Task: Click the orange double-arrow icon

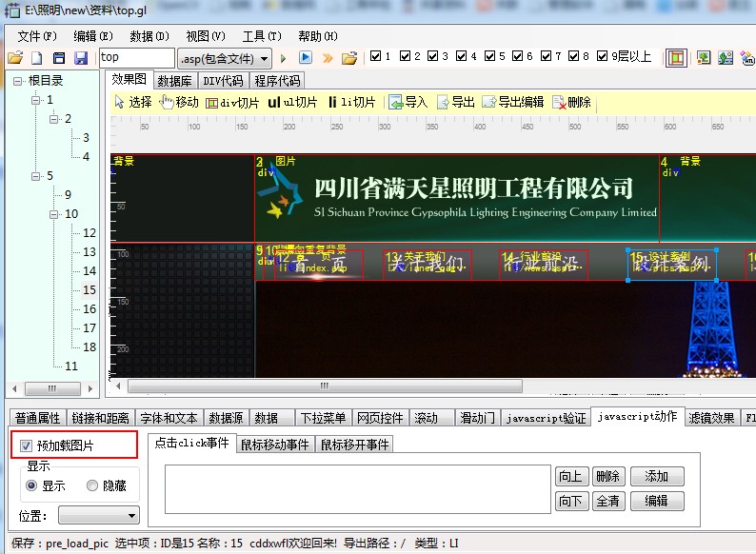Action: [328, 58]
